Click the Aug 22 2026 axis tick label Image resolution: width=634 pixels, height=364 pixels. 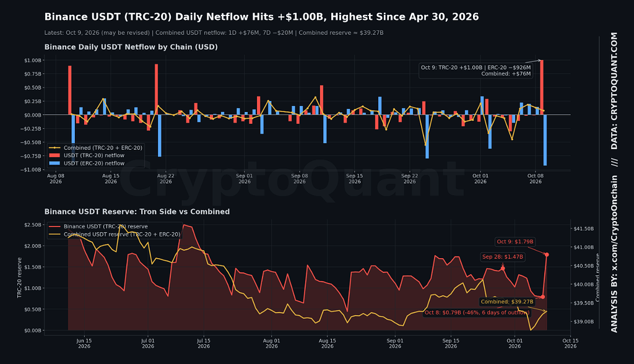point(166,178)
